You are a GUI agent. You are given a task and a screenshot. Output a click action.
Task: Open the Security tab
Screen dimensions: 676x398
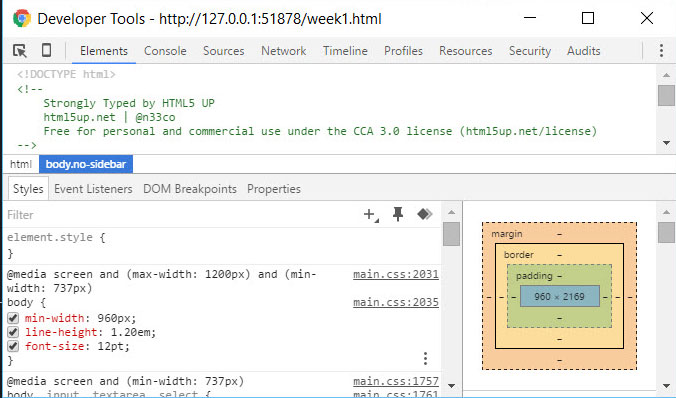click(530, 51)
